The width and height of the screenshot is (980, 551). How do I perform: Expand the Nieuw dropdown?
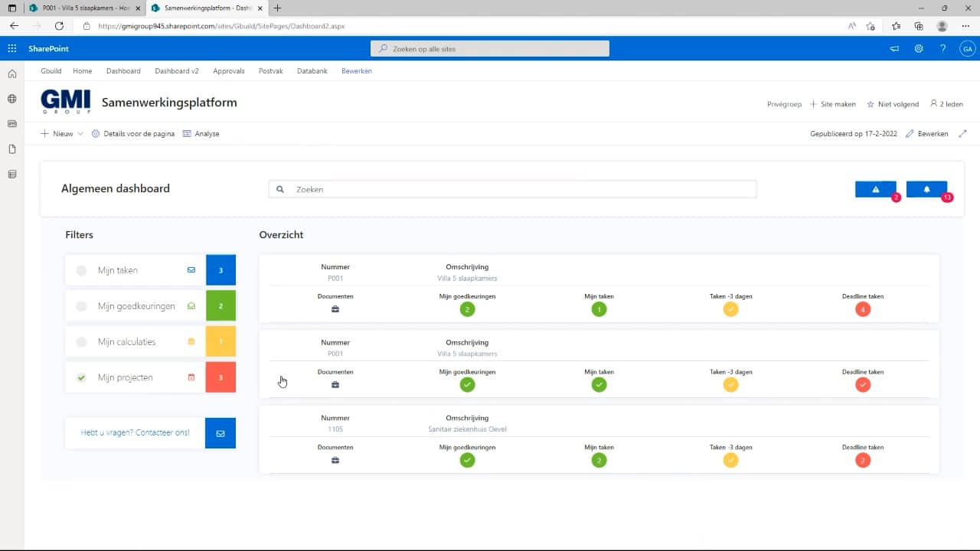[62, 133]
